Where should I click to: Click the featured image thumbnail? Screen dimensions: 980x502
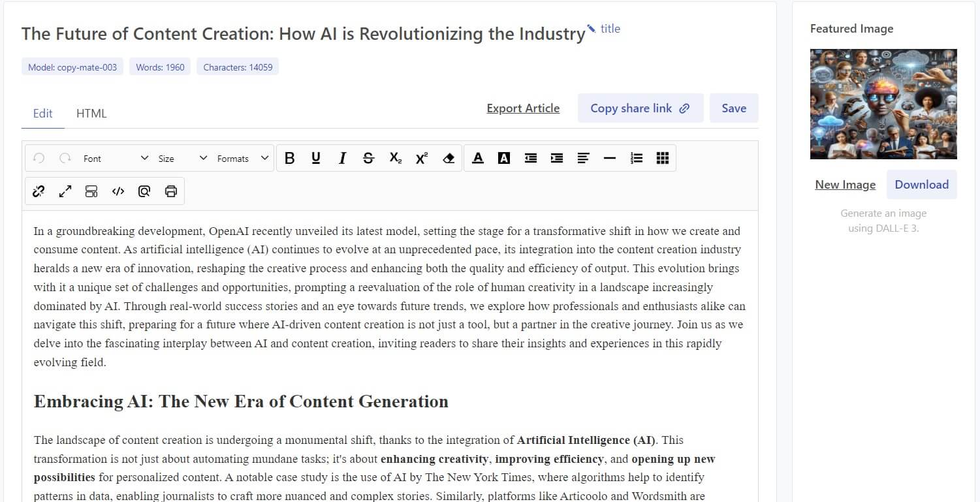click(883, 104)
